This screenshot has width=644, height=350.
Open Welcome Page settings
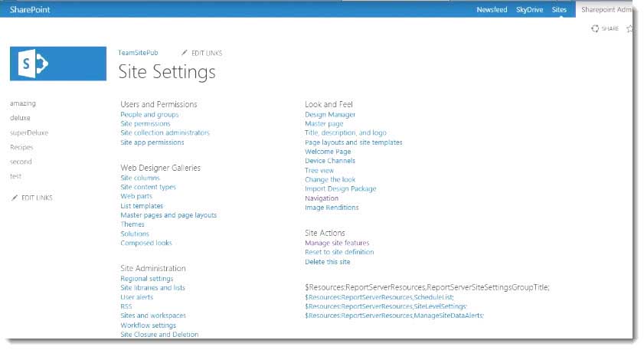coord(328,151)
